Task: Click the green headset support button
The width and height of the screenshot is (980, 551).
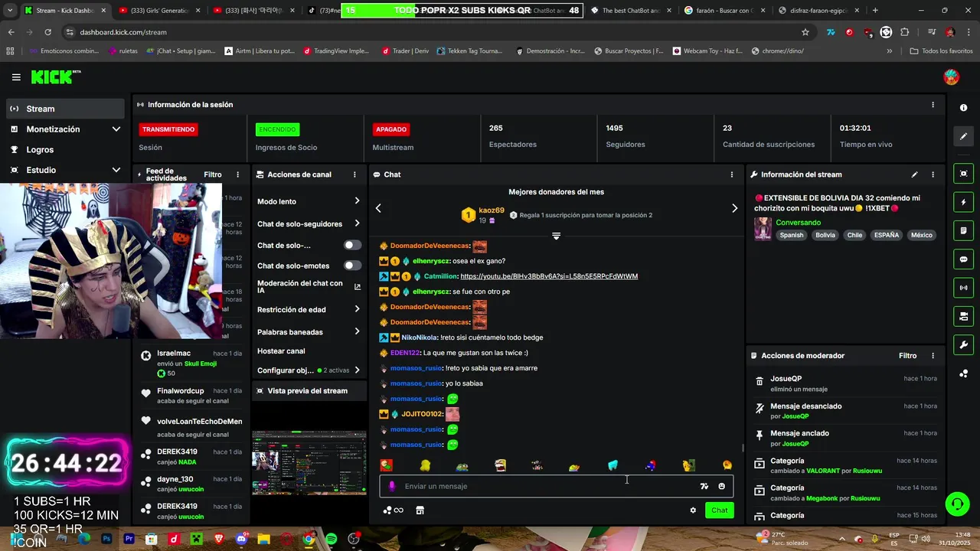Action: (x=957, y=504)
